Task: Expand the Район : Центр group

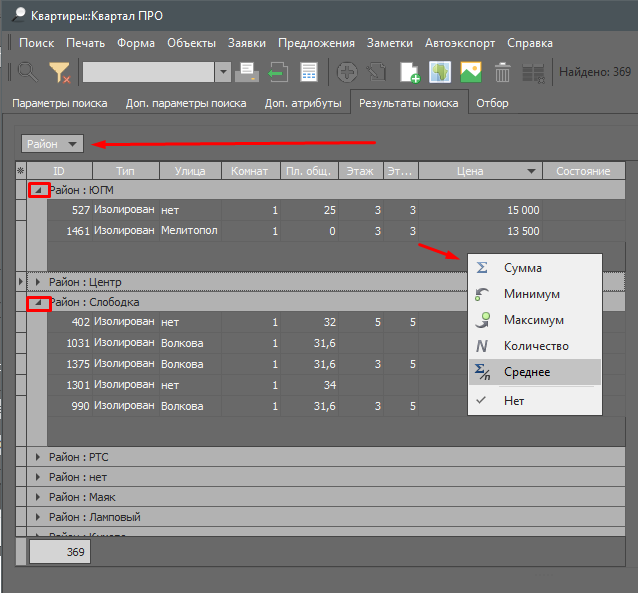Action: point(38,282)
